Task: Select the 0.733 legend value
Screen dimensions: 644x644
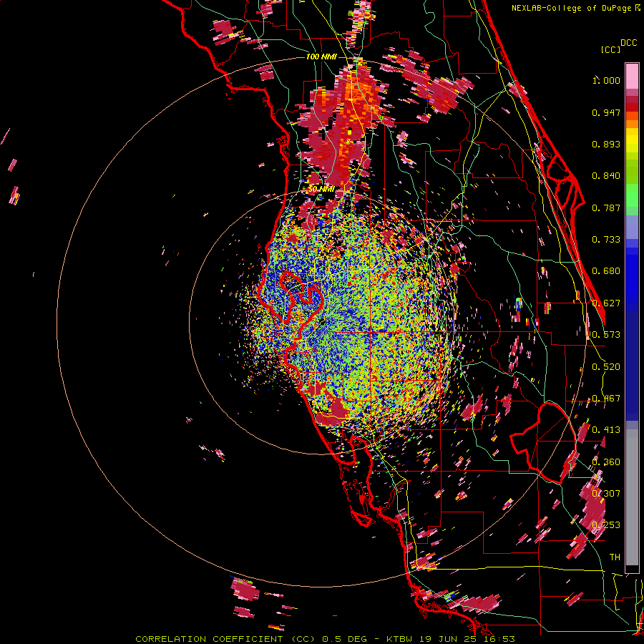Action: pyautogui.click(x=606, y=240)
